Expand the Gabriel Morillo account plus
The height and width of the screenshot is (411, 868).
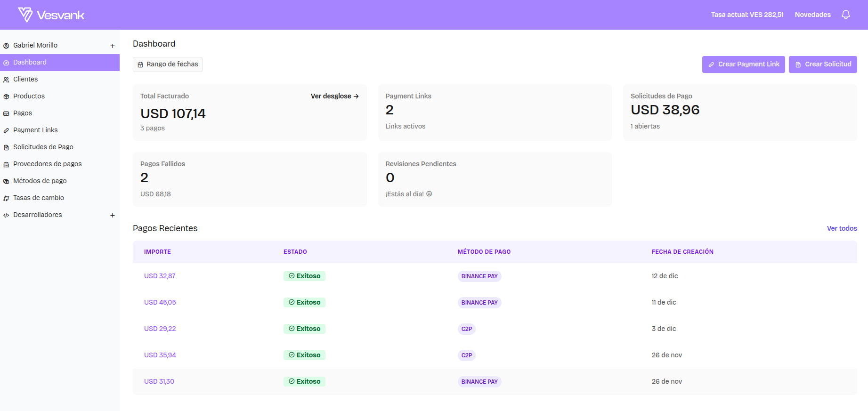click(113, 46)
